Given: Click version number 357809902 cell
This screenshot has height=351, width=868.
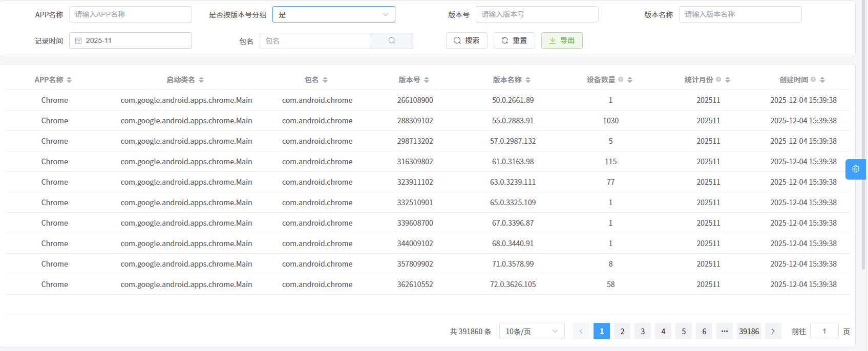Looking at the screenshot, I should 415,264.
